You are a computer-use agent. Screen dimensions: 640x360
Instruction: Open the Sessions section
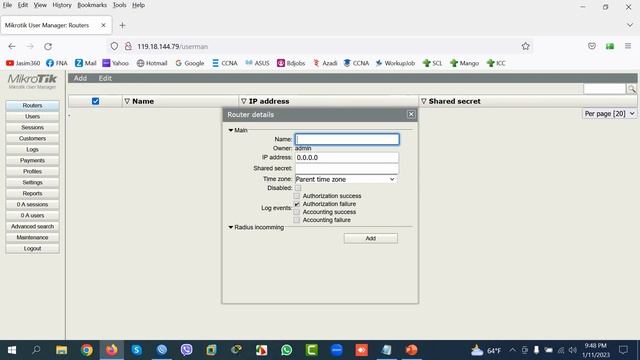32,127
